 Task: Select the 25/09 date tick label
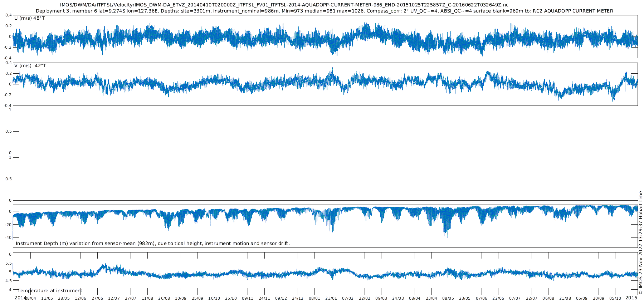point(197,299)
